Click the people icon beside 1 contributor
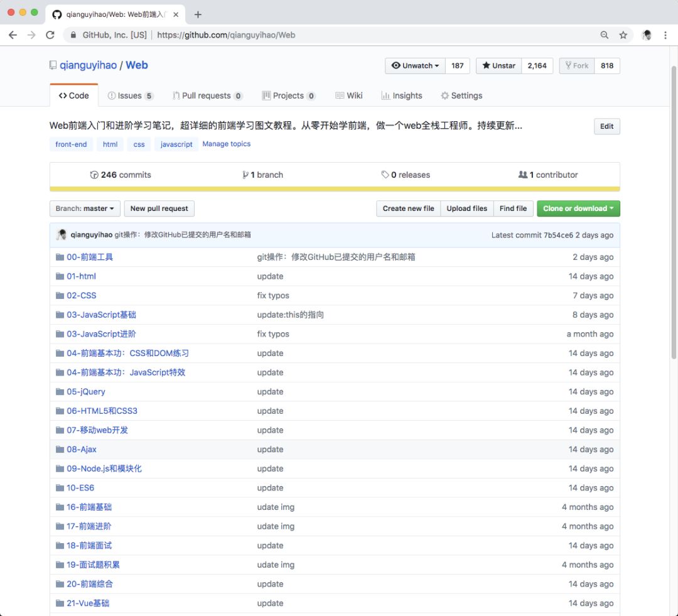The image size is (678, 616). [523, 175]
